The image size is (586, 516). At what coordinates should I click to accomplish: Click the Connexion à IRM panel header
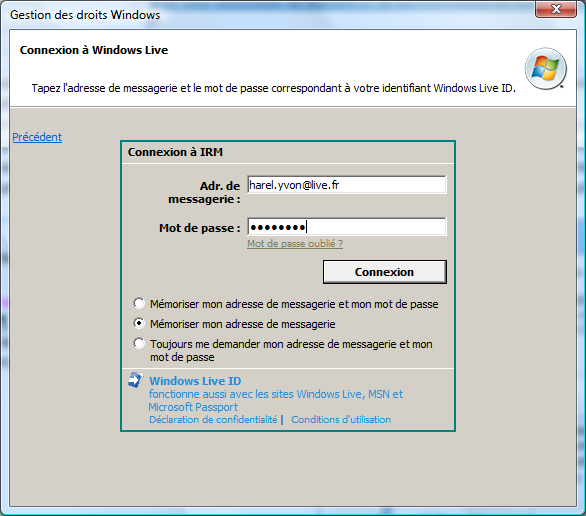175,152
